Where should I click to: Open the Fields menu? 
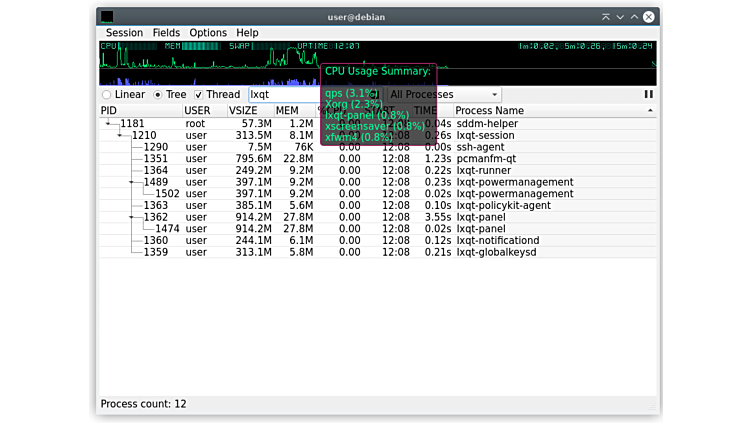[166, 33]
